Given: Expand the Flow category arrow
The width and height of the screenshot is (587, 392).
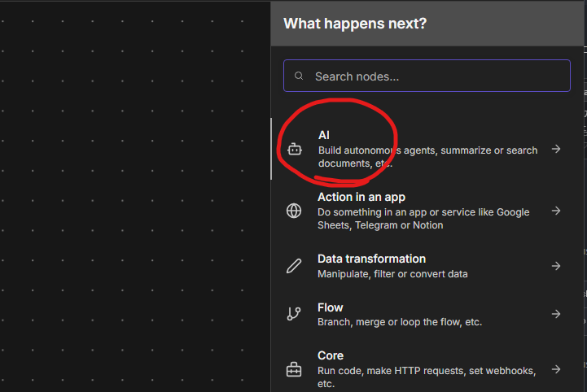Looking at the screenshot, I should click(556, 313).
